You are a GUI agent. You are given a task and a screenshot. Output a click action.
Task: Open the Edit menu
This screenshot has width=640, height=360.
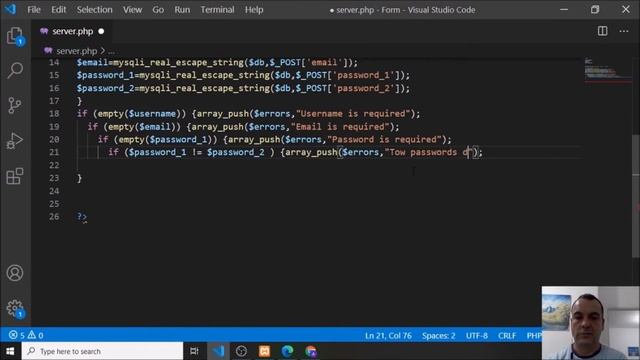[58, 9]
